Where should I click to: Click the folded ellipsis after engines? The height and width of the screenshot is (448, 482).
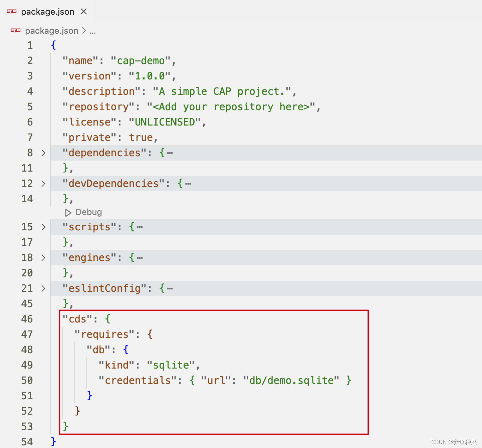[140, 258]
